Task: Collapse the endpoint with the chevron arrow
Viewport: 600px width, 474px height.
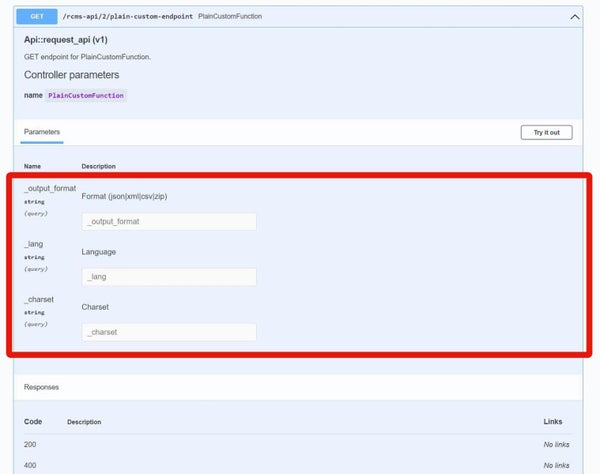Action: click(x=575, y=17)
